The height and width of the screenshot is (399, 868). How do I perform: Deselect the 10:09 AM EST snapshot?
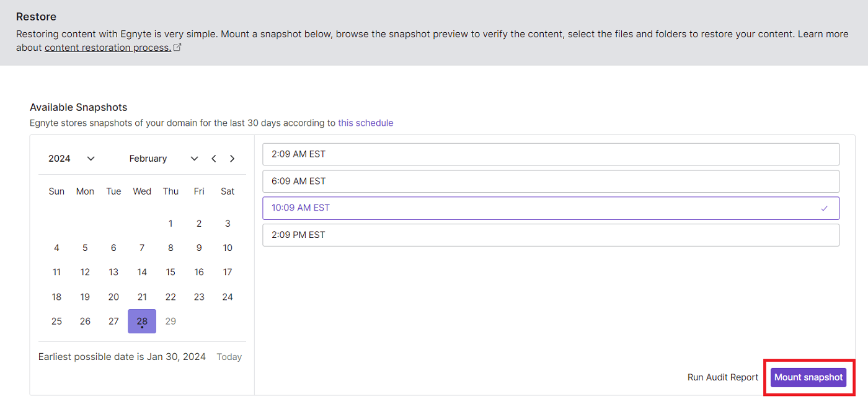tap(551, 208)
